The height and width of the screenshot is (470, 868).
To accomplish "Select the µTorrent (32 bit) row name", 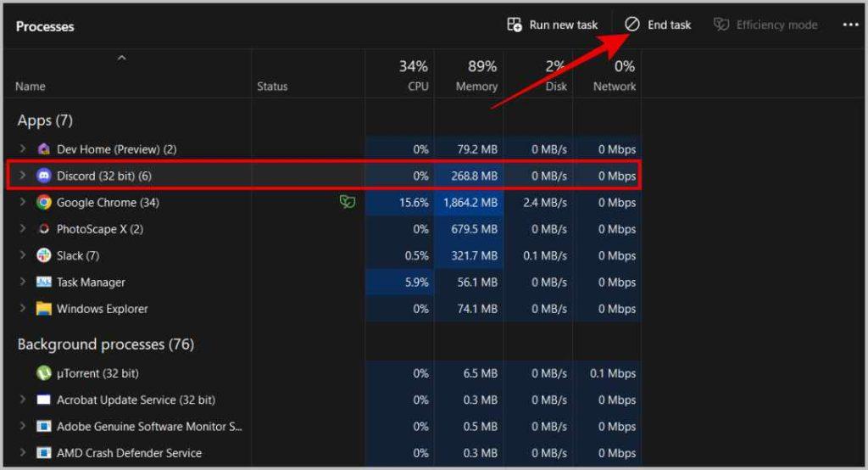I will point(97,373).
